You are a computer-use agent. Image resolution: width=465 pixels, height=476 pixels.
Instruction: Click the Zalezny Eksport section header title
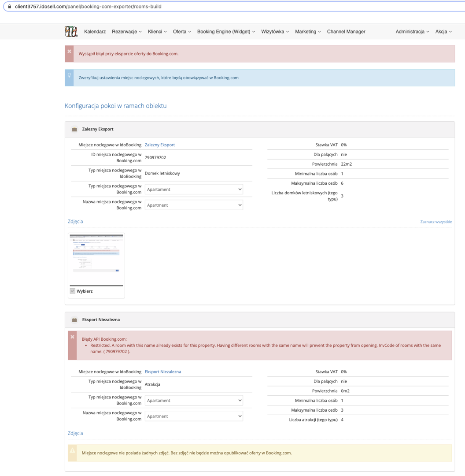click(x=98, y=129)
